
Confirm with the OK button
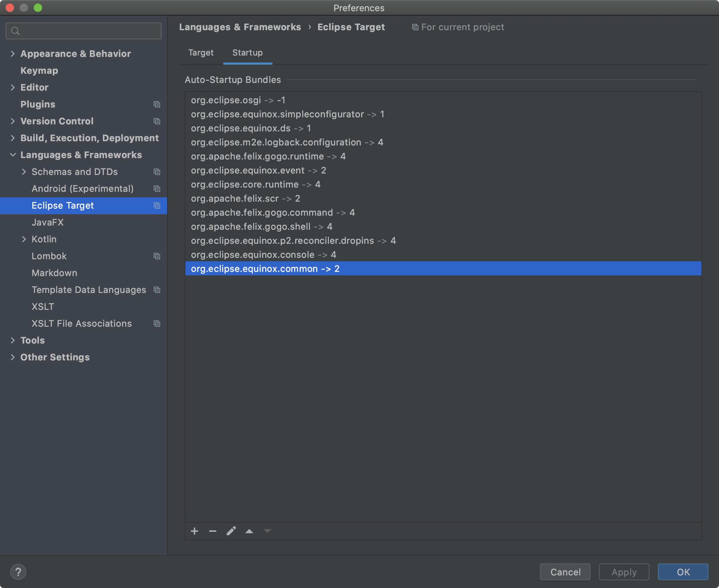[x=683, y=572]
